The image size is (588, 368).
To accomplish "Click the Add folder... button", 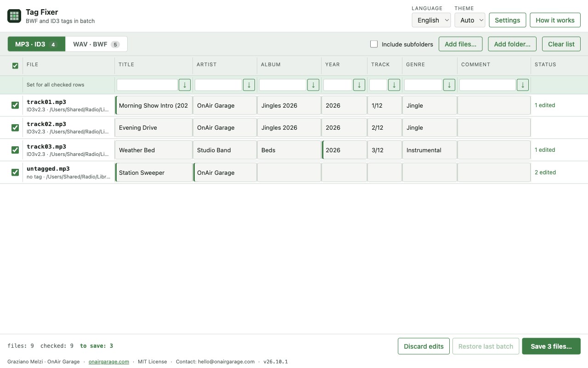I will (x=512, y=44).
